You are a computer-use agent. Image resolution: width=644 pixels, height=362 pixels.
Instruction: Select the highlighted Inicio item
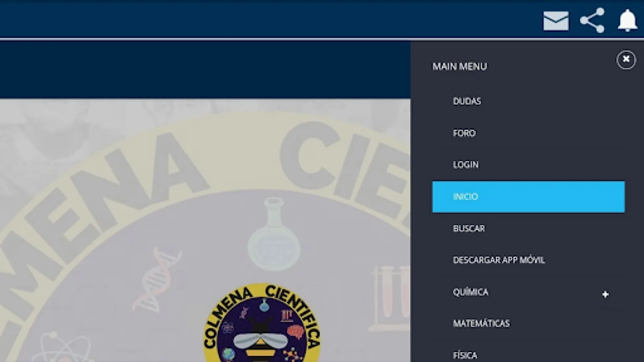click(x=528, y=197)
